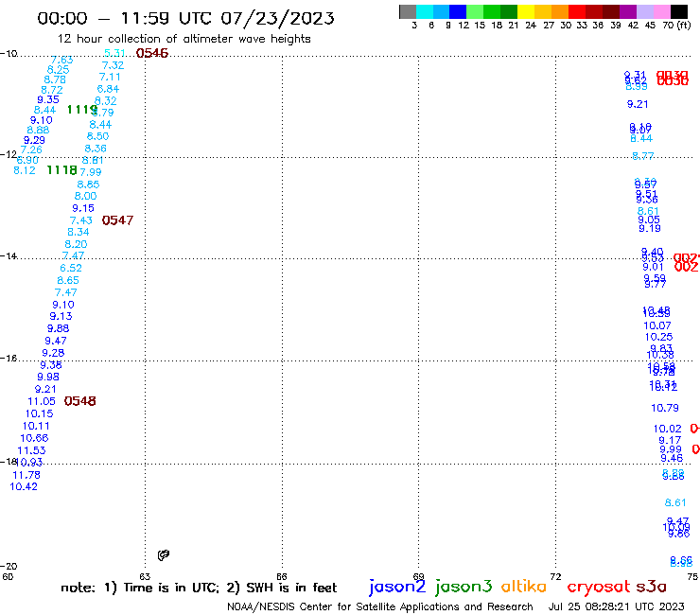Click the 'Jul 25 08:28:21 UTC 2023' timestamp
The width and height of the screenshot is (700, 615).
[x=616, y=607]
